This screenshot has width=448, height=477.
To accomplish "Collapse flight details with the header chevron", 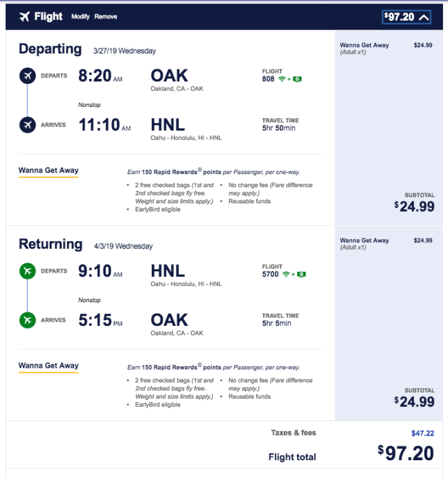I will tap(424, 17).
